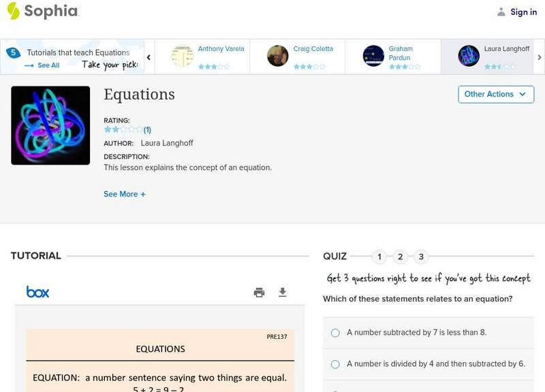Click the Equations lesson thumbnail image
This screenshot has width=545, height=392.
coord(50,125)
